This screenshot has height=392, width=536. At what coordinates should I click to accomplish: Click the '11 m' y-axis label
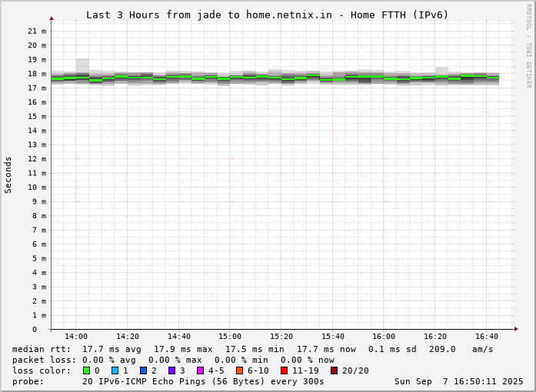coord(37,173)
